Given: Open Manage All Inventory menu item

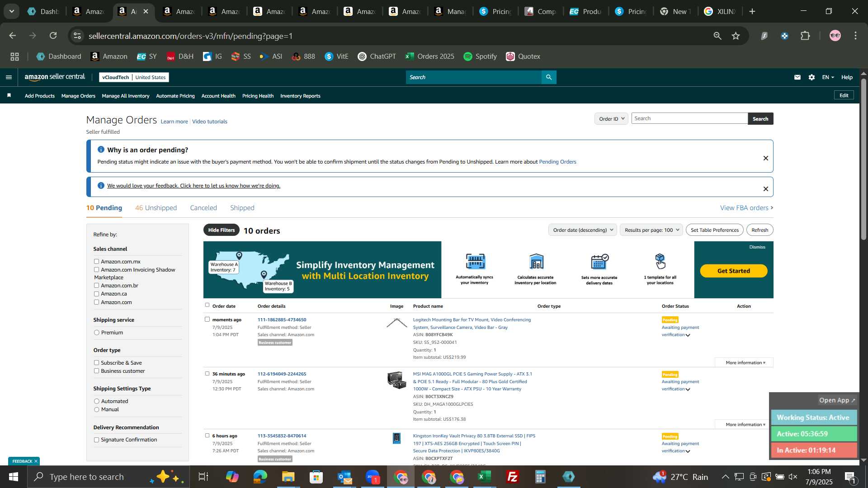Looking at the screenshot, I should (x=126, y=96).
